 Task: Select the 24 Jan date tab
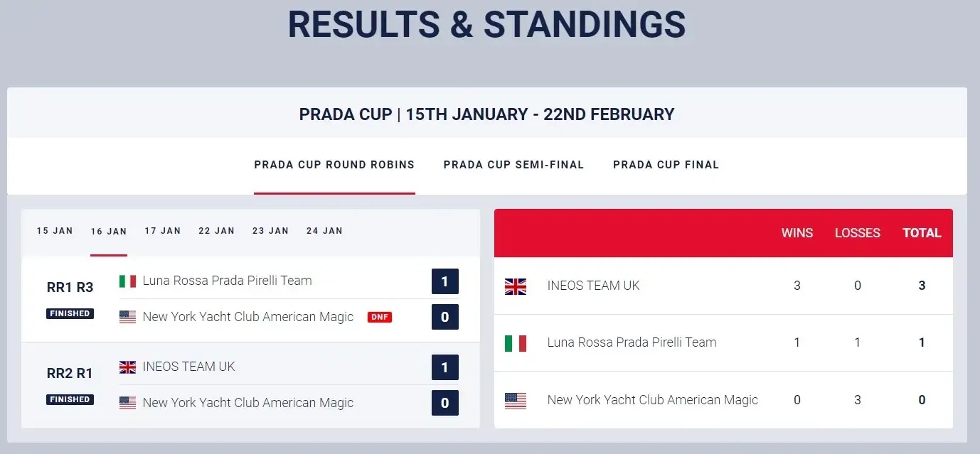coord(324,231)
